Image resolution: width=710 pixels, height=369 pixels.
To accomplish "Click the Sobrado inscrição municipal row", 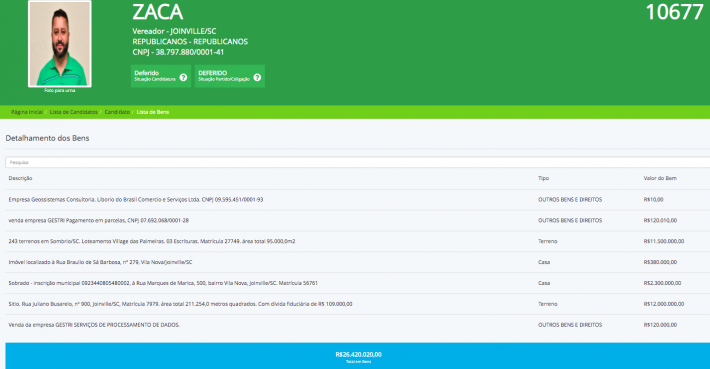I will click(358, 283).
